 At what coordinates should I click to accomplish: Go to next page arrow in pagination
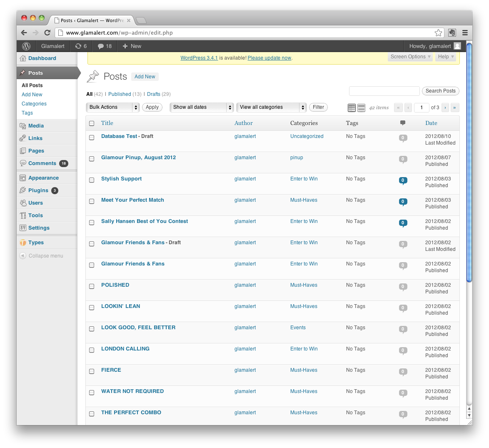445,108
